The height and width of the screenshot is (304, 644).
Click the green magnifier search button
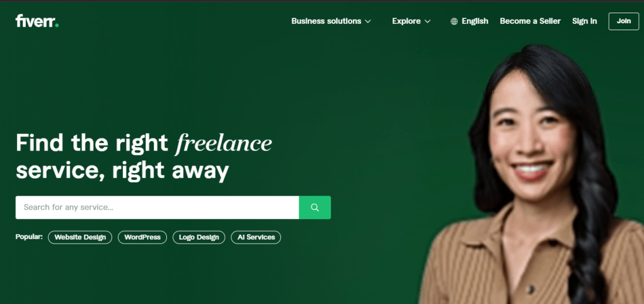(x=314, y=207)
